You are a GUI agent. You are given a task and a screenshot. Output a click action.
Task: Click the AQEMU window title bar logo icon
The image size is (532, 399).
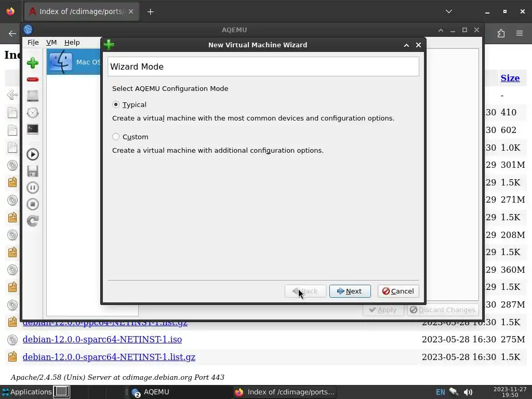[x=28, y=30]
